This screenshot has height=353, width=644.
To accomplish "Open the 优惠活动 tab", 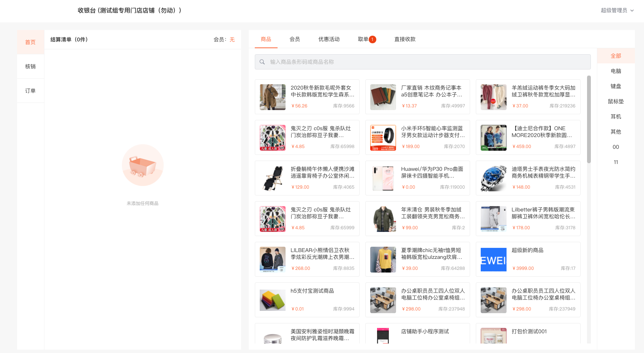I will coord(329,39).
